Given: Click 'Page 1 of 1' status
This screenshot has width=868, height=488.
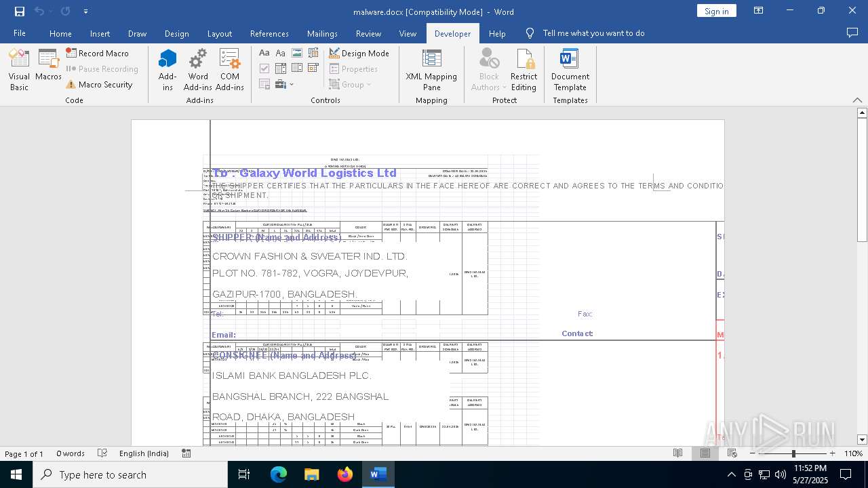Looking at the screenshot, I should tap(24, 453).
